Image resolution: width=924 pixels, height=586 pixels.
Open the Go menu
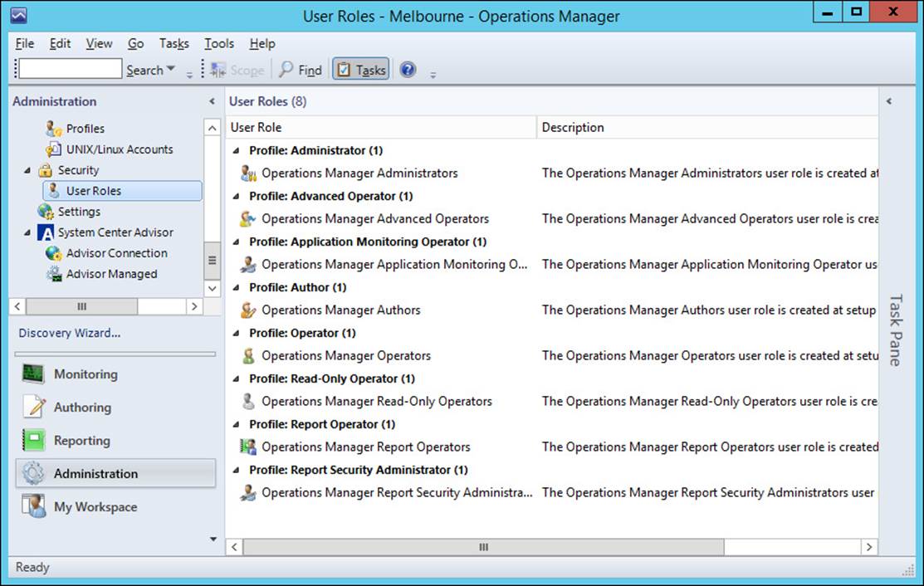pos(135,44)
